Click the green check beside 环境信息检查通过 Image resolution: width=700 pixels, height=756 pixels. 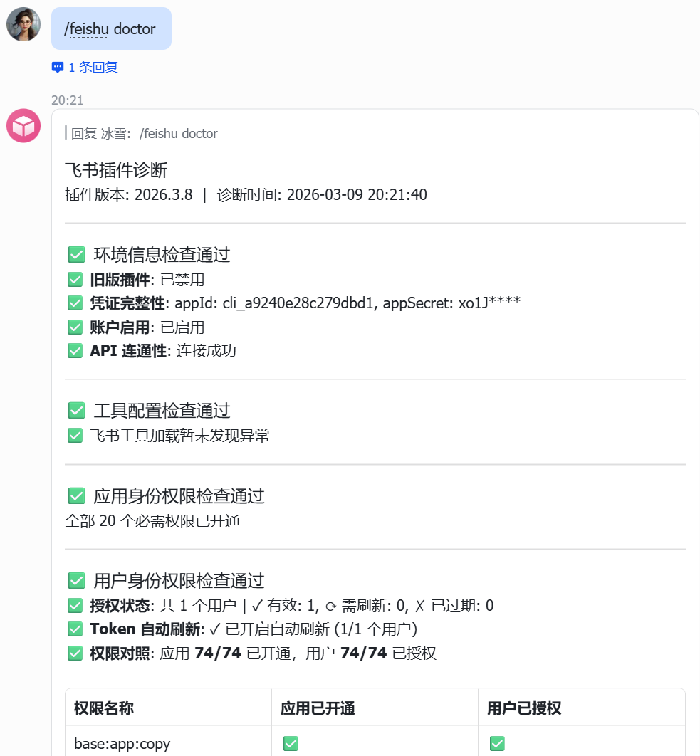pyautogui.click(x=76, y=255)
